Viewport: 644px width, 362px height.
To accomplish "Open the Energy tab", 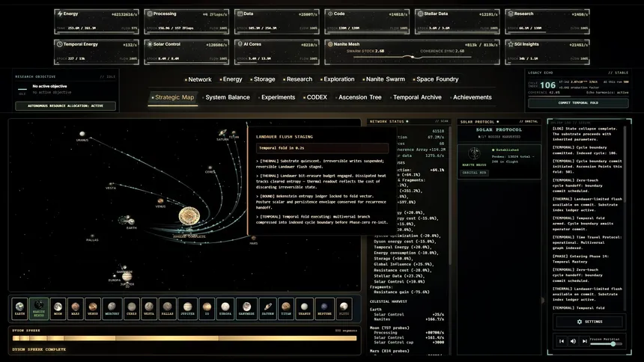I will (x=231, y=79).
